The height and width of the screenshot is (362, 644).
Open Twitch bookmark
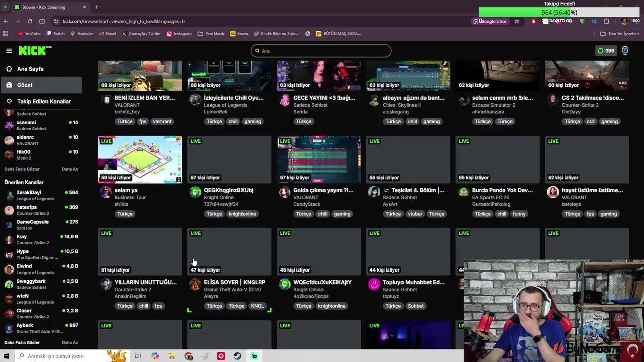pos(55,34)
